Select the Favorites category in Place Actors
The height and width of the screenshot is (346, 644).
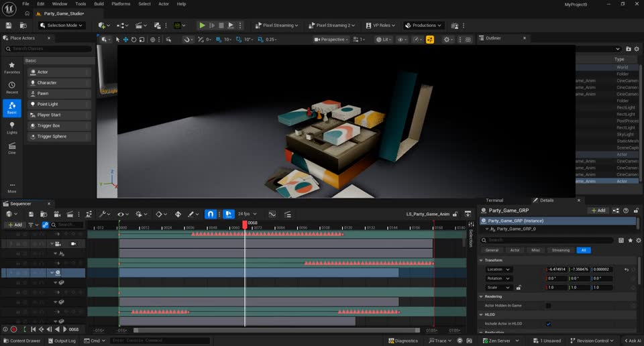(x=12, y=68)
